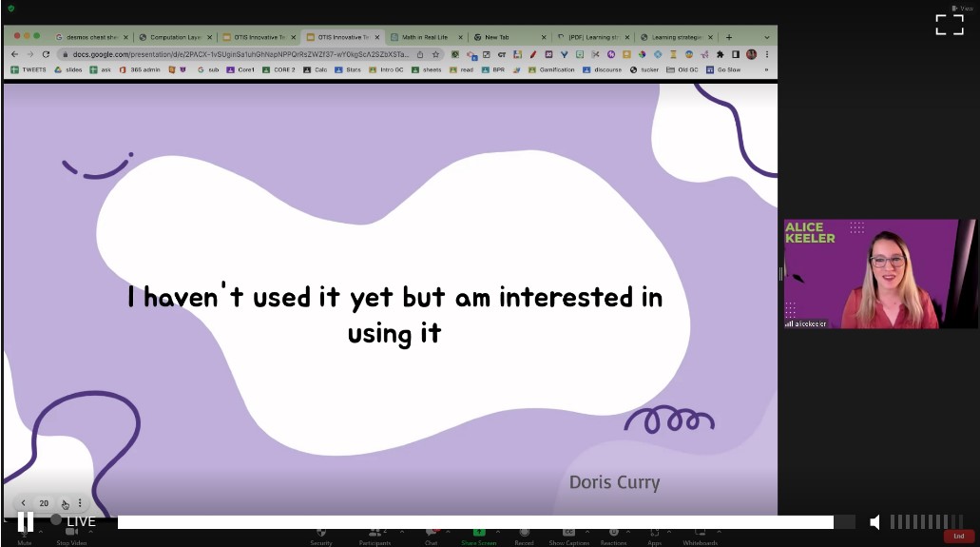Open the ask bookmark

coord(100,70)
